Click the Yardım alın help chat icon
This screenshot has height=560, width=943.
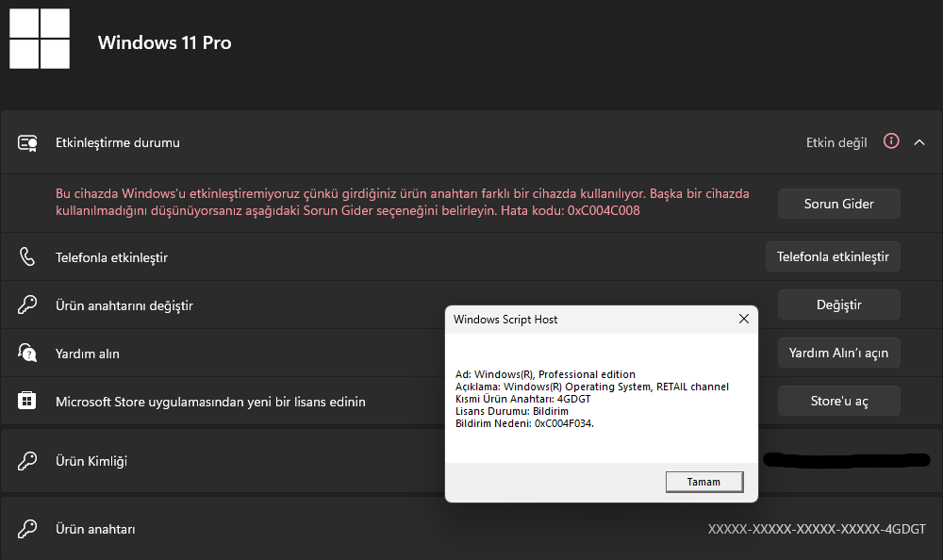pos(27,354)
